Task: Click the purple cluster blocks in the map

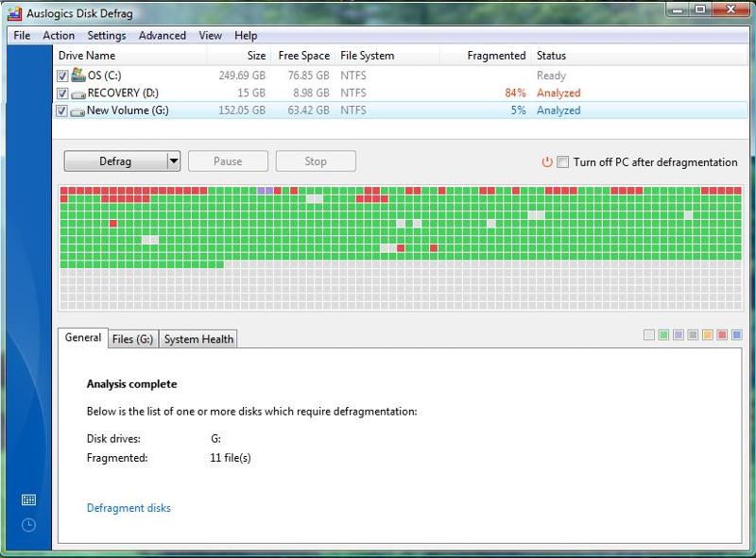Action: pos(266,191)
